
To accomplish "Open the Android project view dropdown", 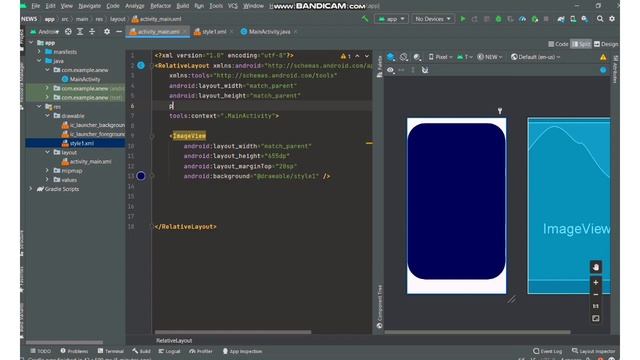I will tap(44, 31).
